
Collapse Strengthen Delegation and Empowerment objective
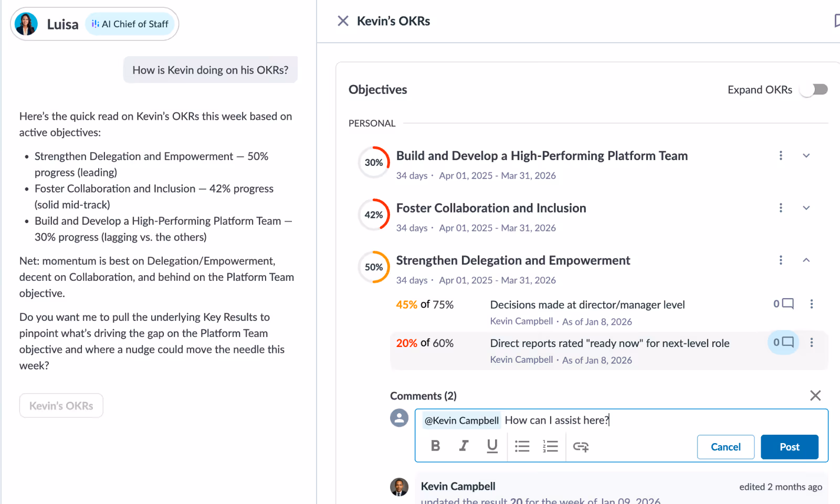[x=806, y=260]
